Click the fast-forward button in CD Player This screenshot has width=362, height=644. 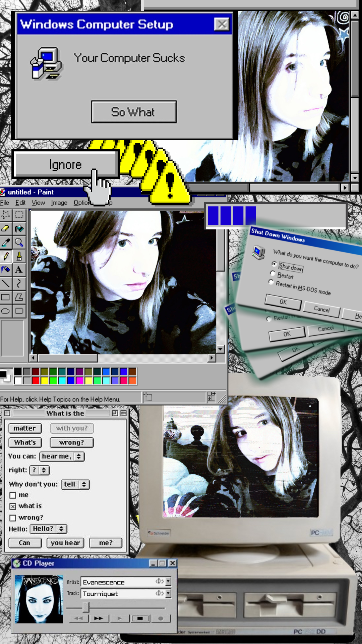point(99,618)
